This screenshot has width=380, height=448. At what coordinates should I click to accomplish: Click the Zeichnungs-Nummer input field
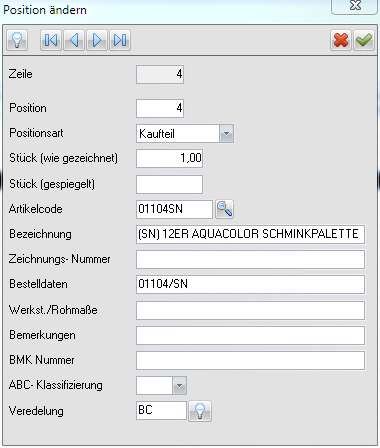coord(250,260)
